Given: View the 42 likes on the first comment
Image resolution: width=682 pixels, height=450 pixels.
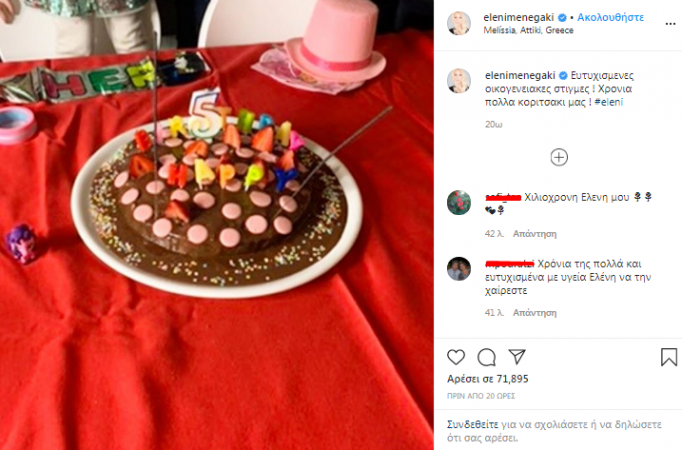Looking at the screenshot, I should (x=494, y=234).
